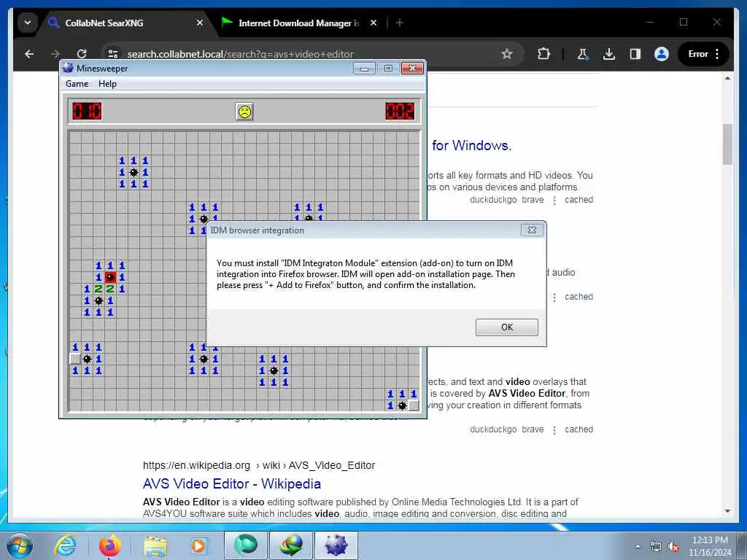The height and width of the screenshot is (560, 747).
Task: Click the third result brave link
Action: tap(533, 429)
